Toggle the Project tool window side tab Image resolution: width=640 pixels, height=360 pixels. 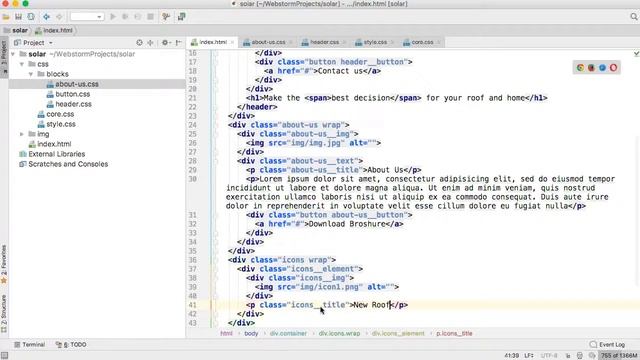coord(4,57)
